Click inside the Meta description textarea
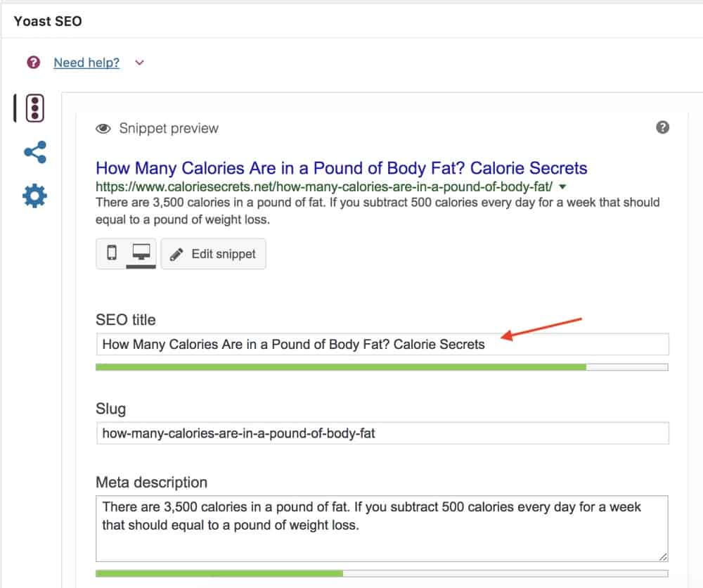Image resolution: width=703 pixels, height=588 pixels. click(382, 528)
